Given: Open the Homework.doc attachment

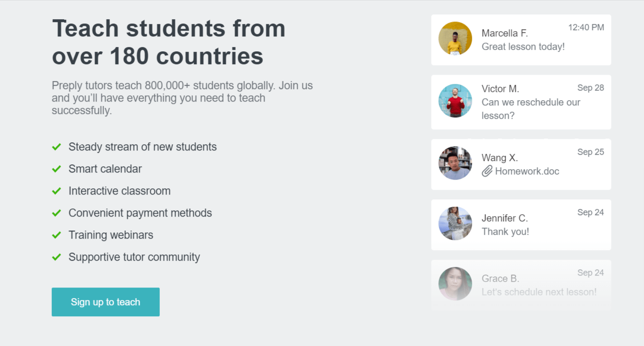Looking at the screenshot, I should coord(527,171).
